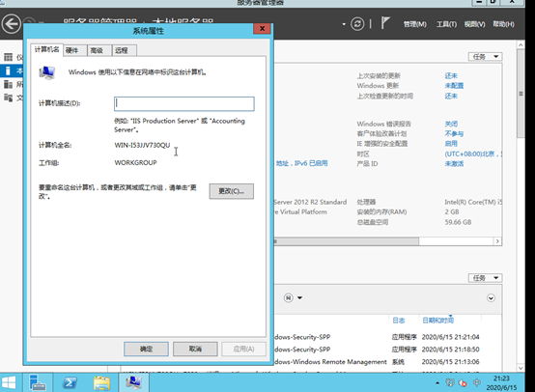
Task: Click the refresh icon in Server Manager header
Action: (x=357, y=24)
